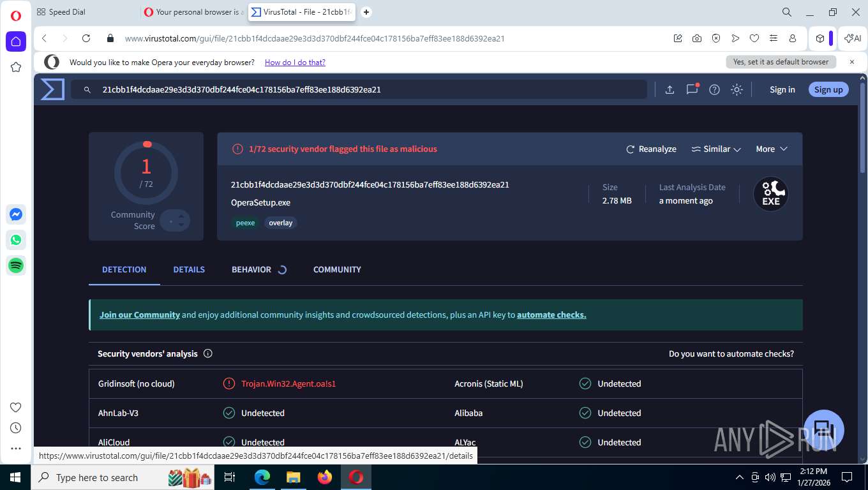868x490 pixels.
Task: Click the overlay tag
Action: pyautogui.click(x=281, y=223)
